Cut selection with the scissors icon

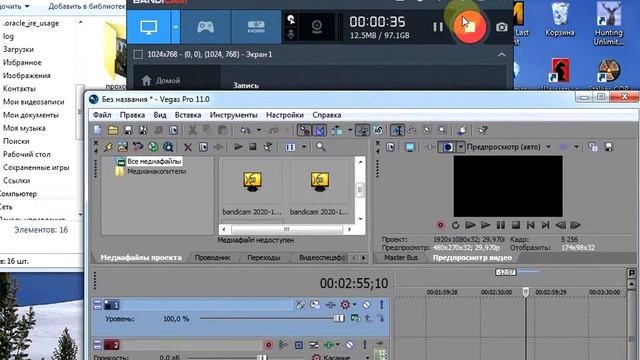coord(193,130)
